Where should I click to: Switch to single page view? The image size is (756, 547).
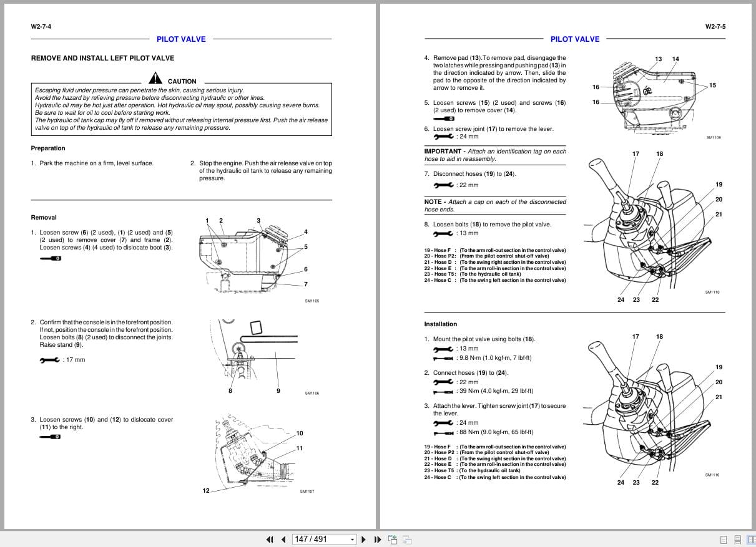[724, 540]
